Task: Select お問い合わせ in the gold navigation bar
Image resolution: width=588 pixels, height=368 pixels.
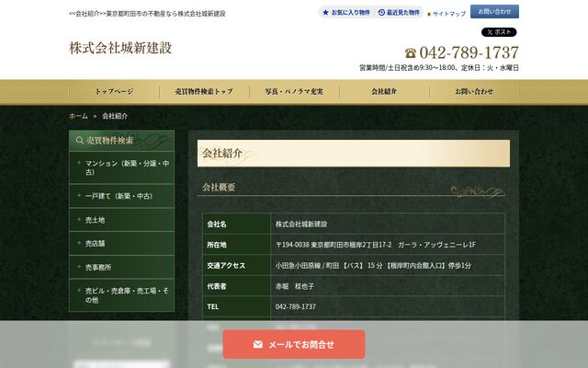Action: 474,91
